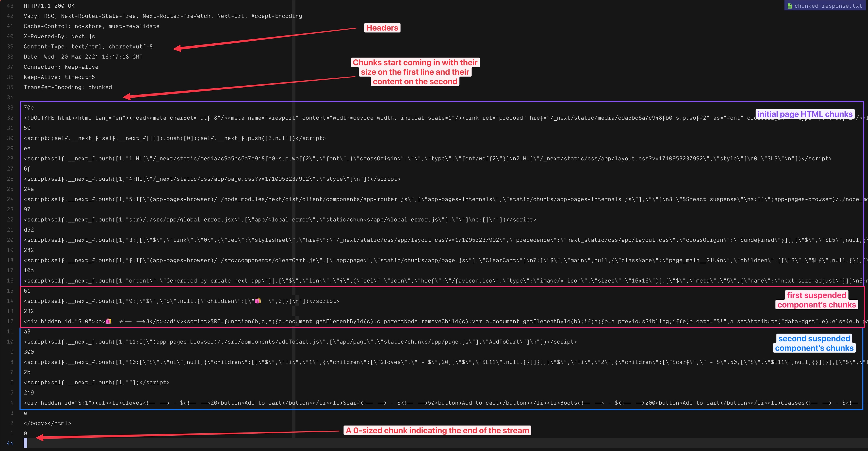Click the script line pushing 9: p children

click(181, 301)
